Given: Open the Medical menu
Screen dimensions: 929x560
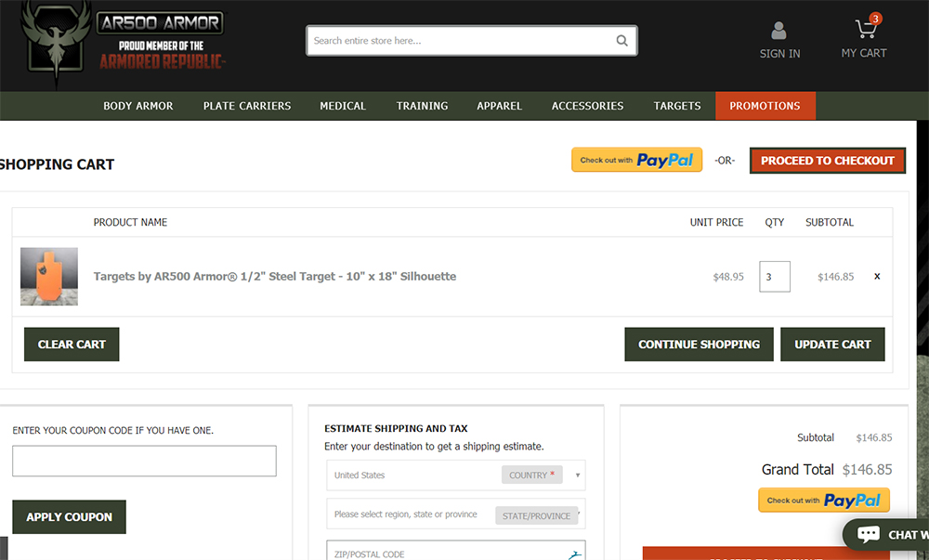Looking at the screenshot, I should [x=343, y=106].
